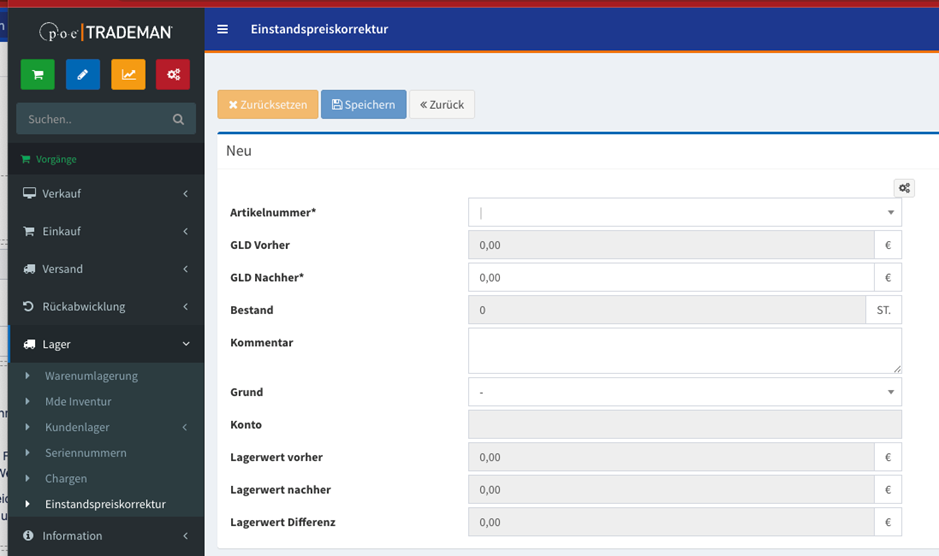939x556 pixels.
Task: Click the Konto field
Action: coord(685,425)
